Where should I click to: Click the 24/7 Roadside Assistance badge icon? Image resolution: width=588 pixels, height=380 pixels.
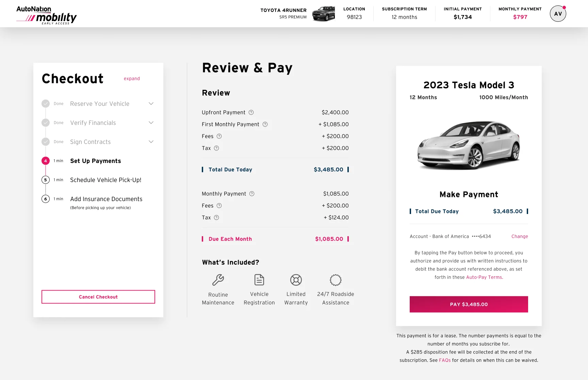(336, 280)
